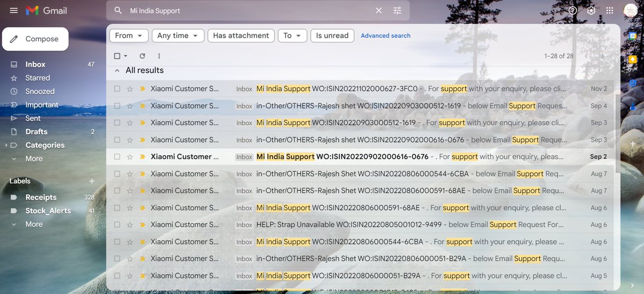Screen dimensions: 644x294
Task: Toggle importance marker on Aug 5 email
Action: click(142, 276)
